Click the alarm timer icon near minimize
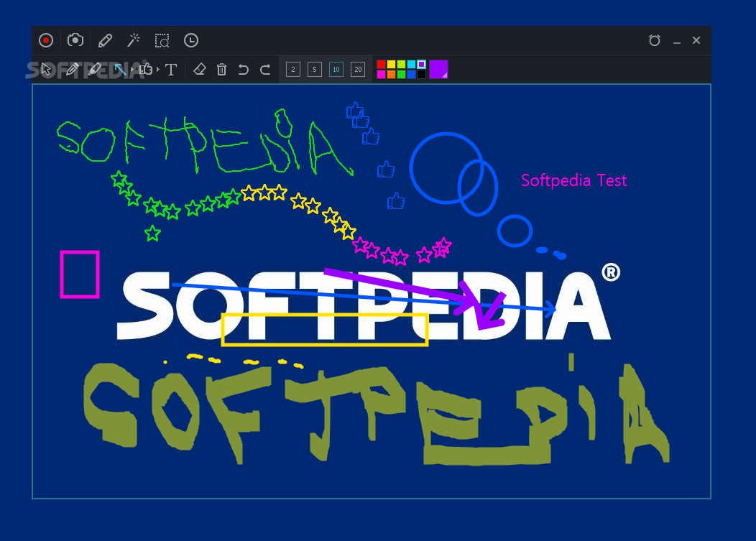This screenshot has height=541, width=756. [654, 40]
